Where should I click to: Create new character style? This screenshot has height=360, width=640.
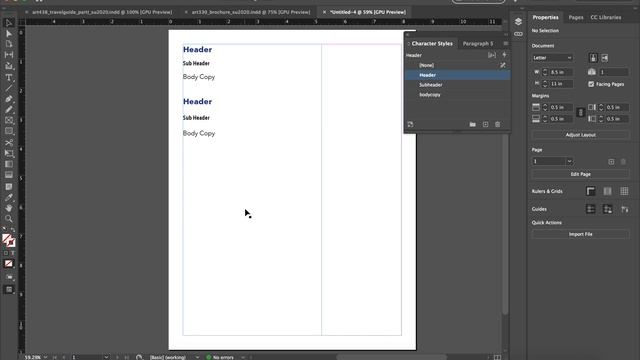tap(485, 124)
